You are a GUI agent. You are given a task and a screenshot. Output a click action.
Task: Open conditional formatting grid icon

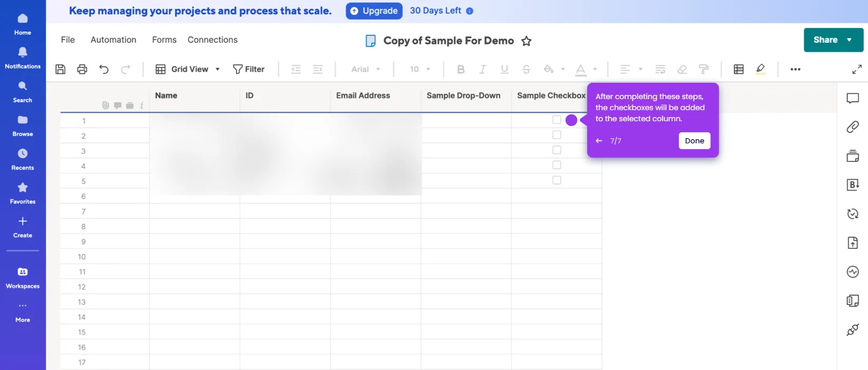click(x=739, y=69)
